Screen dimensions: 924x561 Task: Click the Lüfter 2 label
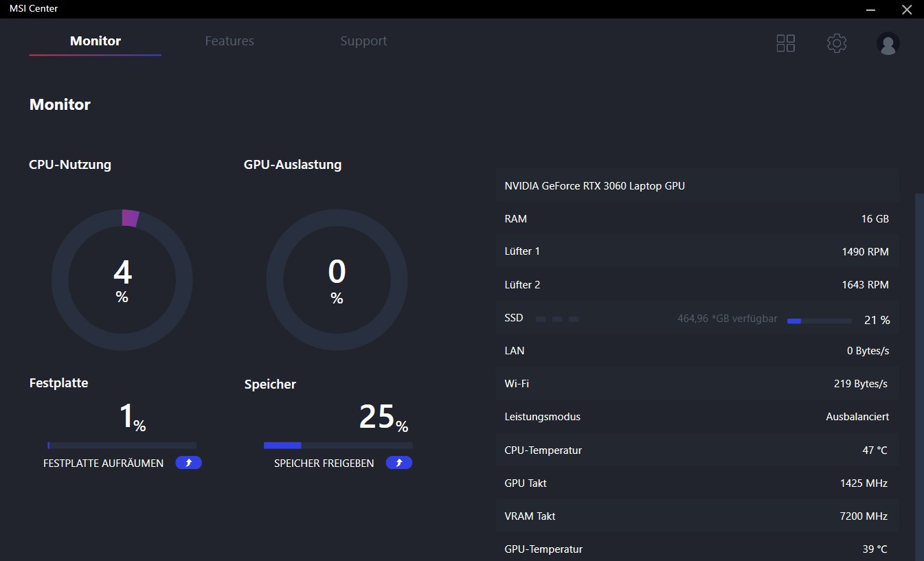[522, 284]
